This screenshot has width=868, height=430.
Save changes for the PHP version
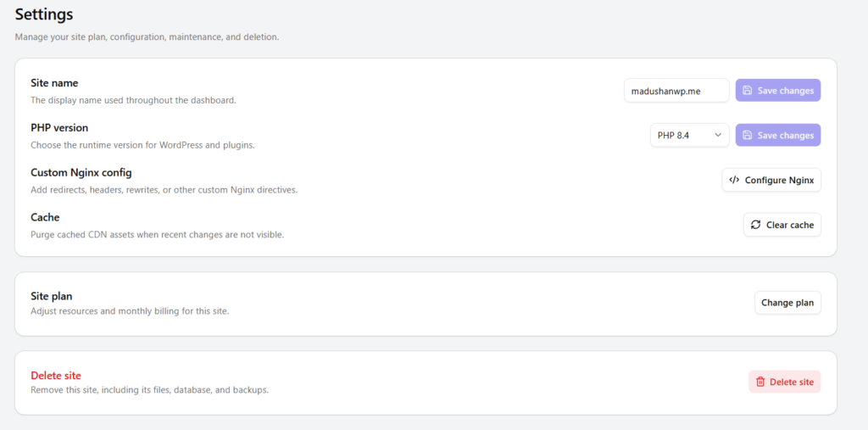[778, 135]
